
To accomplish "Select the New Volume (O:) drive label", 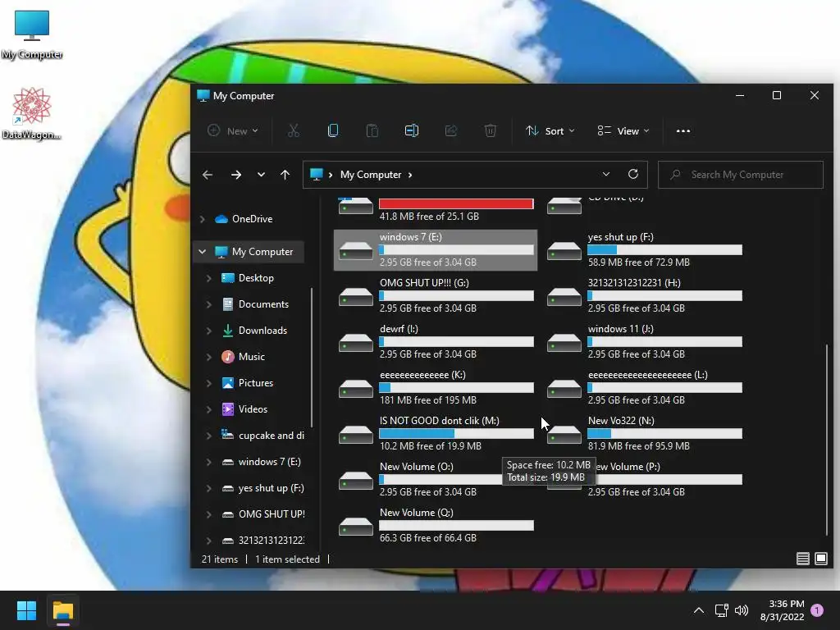I will pyautogui.click(x=416, y=467).
